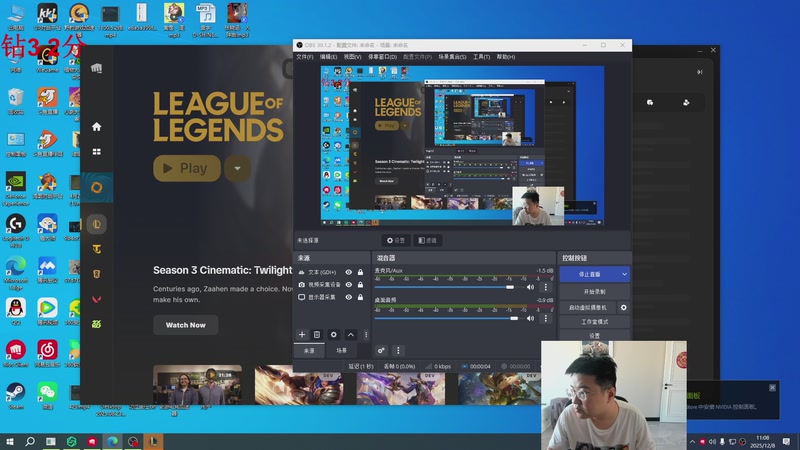800x450 pixels.
Task: Open source properties gear in the OBS Sources toolbar
Action: pos(334,335)
